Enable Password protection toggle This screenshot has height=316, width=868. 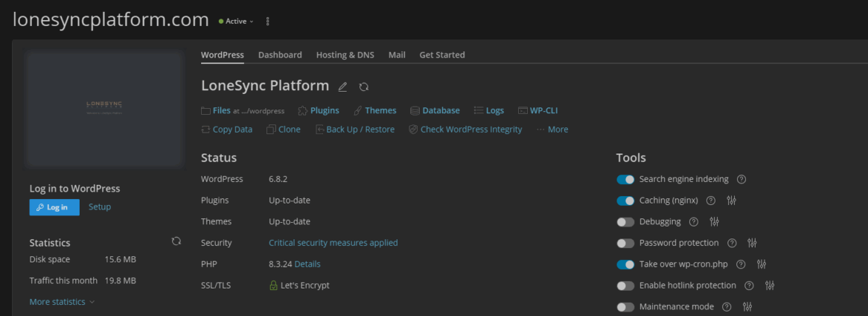coord(625,243)
